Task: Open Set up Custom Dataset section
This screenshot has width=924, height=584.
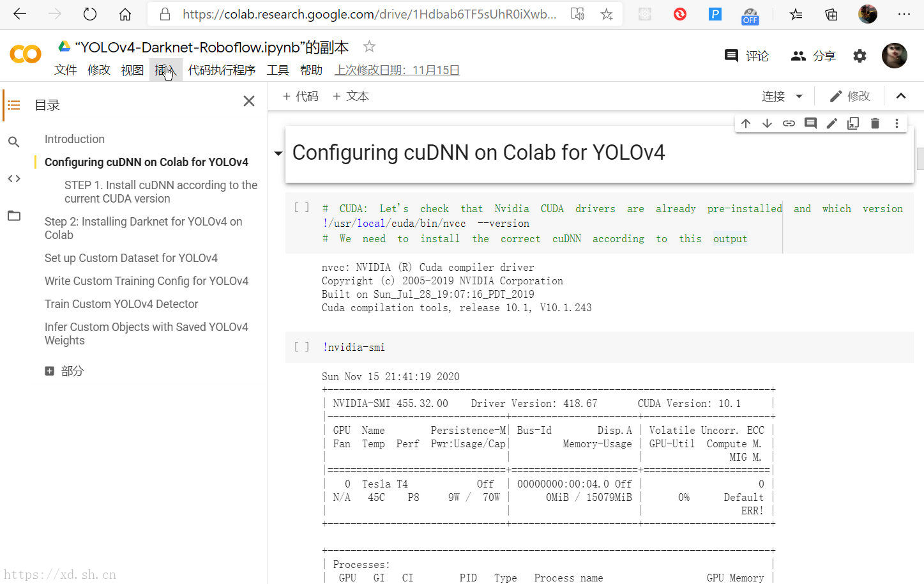Action: pyautogui.click(x=131, y=258)
